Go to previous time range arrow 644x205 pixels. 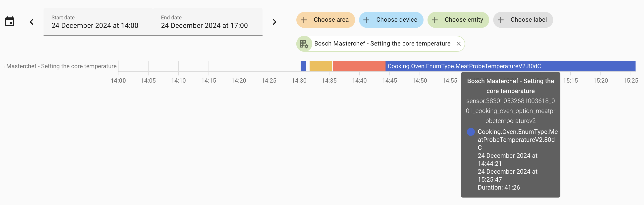click(x=32, y=22)
